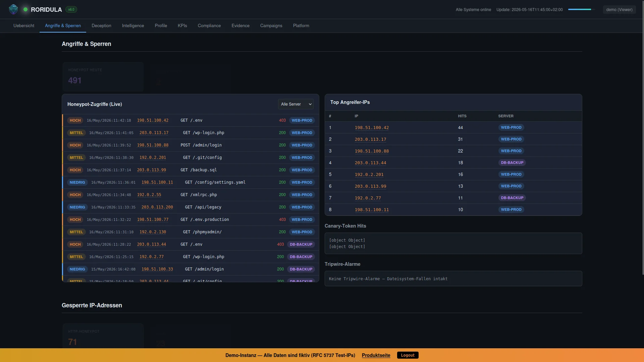
Task: Open IP 203.0.113.17 in the live log
Action: pyautogui.click(x=154, y=133)
